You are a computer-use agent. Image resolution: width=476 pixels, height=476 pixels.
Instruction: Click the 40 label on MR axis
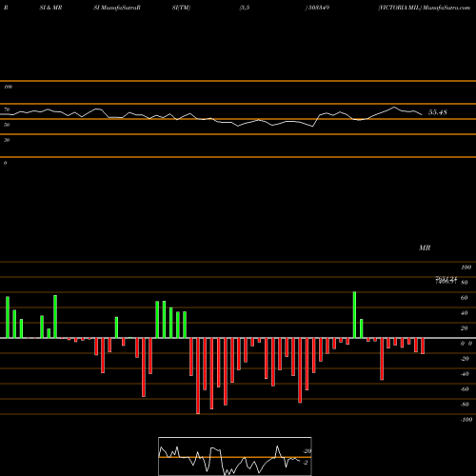point(465,313)
